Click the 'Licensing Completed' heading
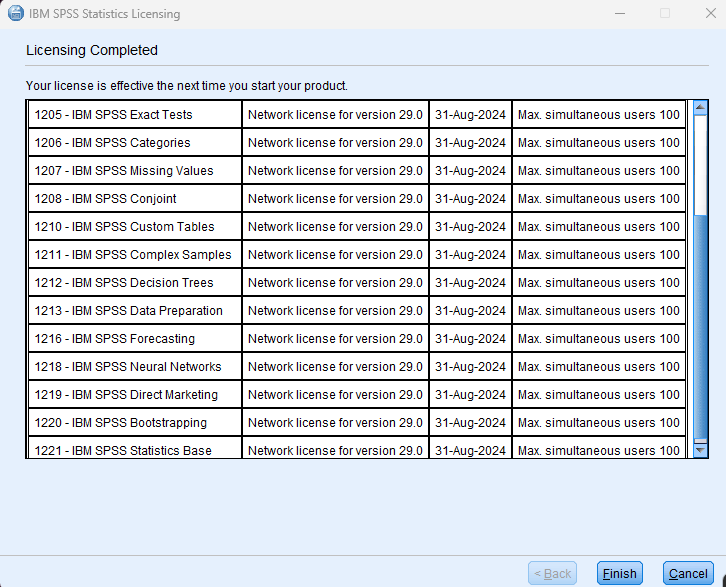 92,50
